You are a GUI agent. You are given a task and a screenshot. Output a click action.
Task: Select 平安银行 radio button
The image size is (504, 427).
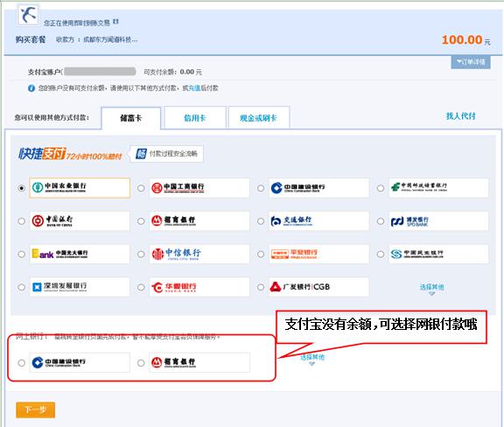point(261,255)
